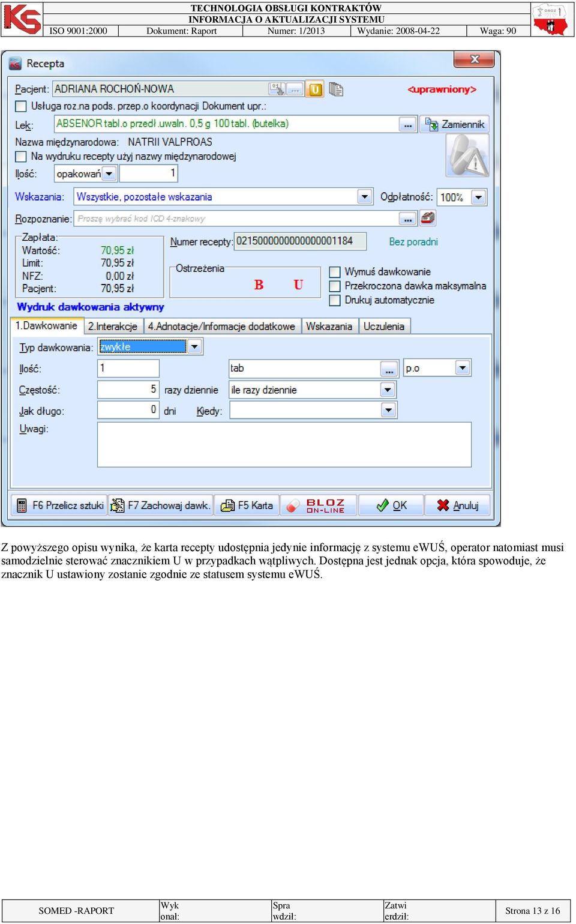Click the KS logo in document header

pyautogui.click(x=22, y=19)
